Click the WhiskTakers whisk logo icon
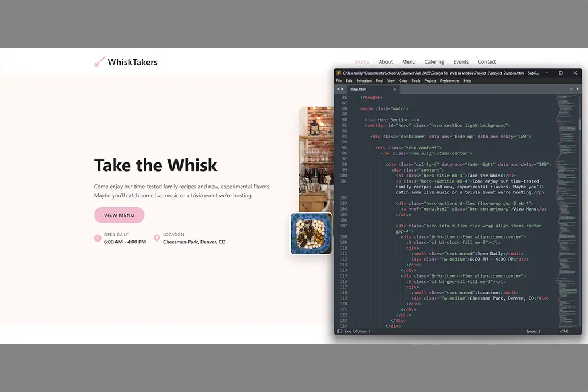Image resolution: width=588 pixels, height=392 pixels. (x=99, y=62)
